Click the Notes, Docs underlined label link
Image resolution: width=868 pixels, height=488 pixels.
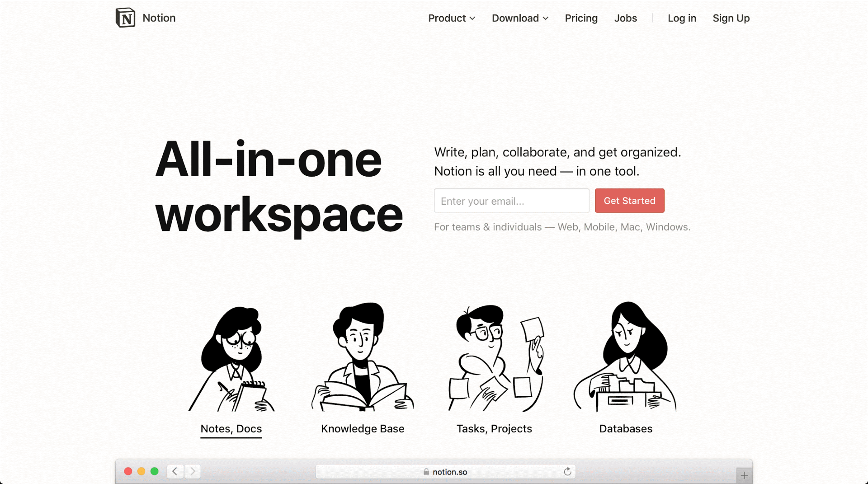(x=231, y=428)
